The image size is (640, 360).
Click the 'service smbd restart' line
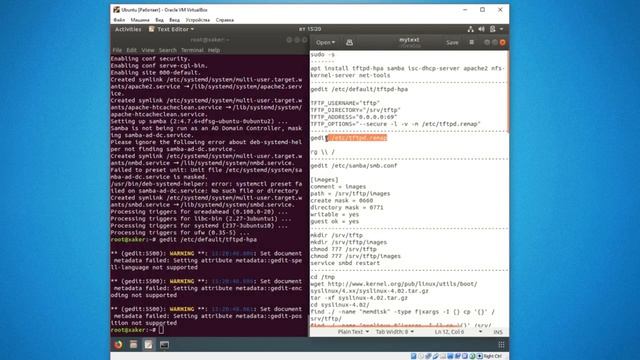(345, 263)
